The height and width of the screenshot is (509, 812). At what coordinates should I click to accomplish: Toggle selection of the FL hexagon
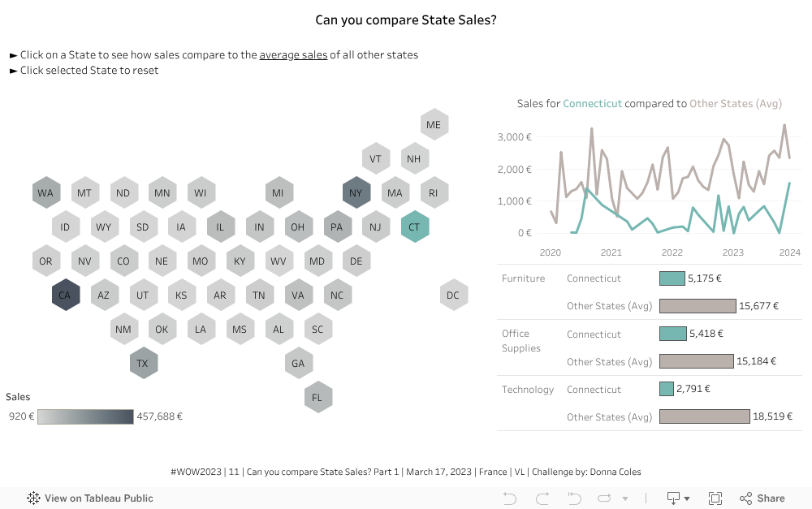(317, 397)
